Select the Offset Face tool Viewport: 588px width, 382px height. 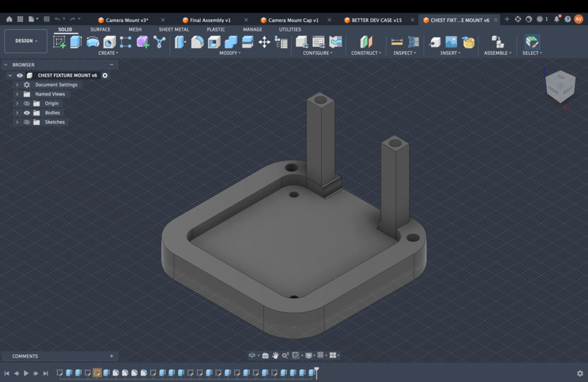(247, 42)
